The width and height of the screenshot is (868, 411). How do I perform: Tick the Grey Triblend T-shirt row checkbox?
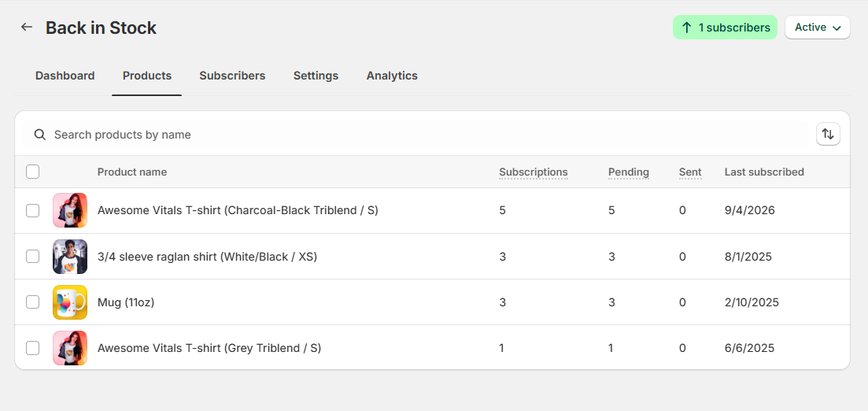click(x=33, y=348)
